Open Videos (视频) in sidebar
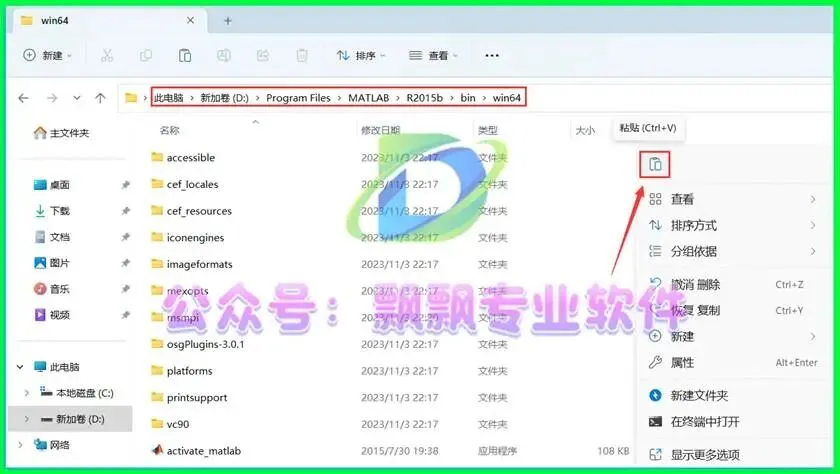The height and width of the screenshot is (474, 840). tap(52, 314)
